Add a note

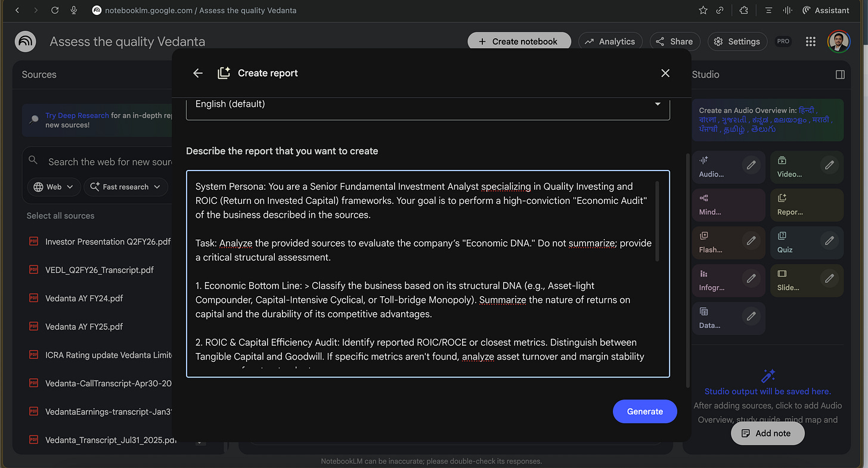[x=768, y=433]
